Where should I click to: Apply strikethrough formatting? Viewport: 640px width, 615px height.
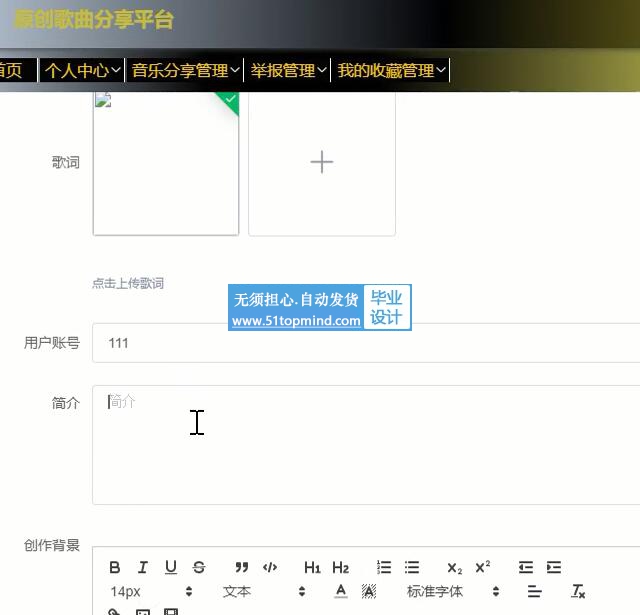tap(199, 567)
